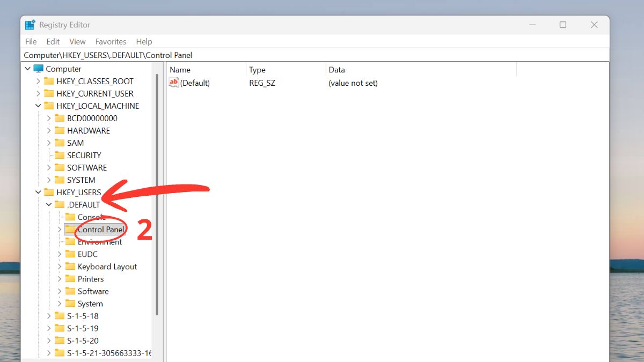Click the SOFTWARE folder icon

pyautogui.click(x=60, y=167)
